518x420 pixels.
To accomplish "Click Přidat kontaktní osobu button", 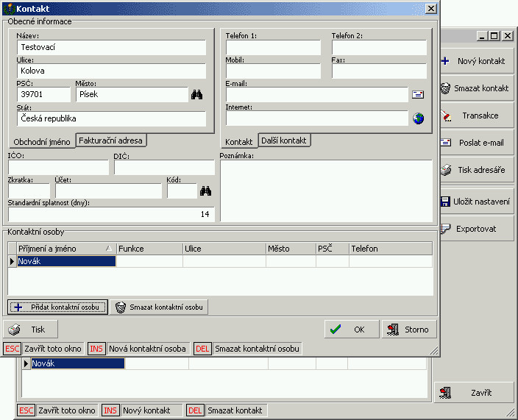I will click(58, 307).
